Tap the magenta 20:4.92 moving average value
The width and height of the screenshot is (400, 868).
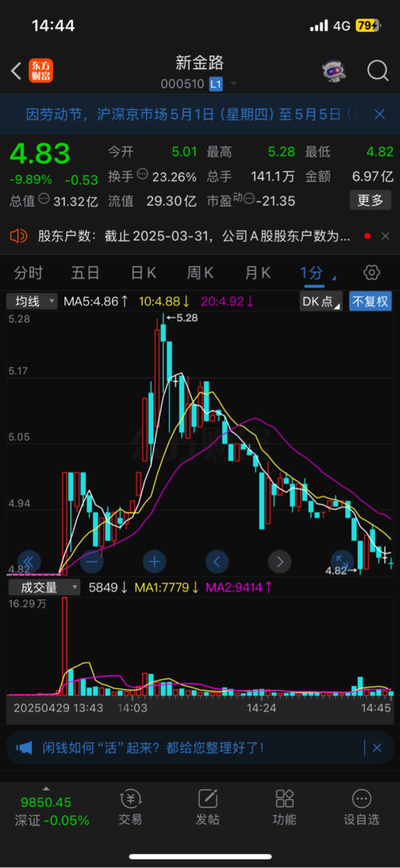[227, 301]
